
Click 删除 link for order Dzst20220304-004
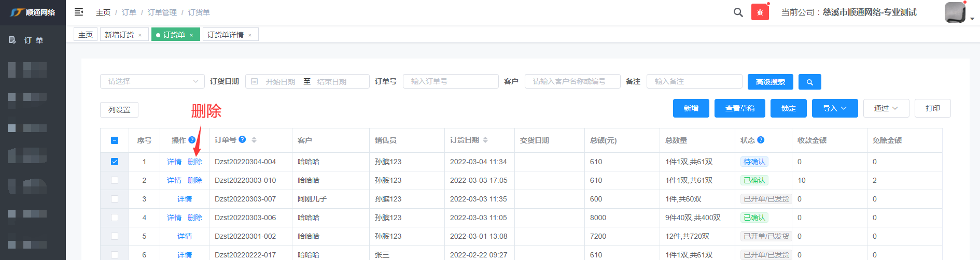tap(195, 162)
